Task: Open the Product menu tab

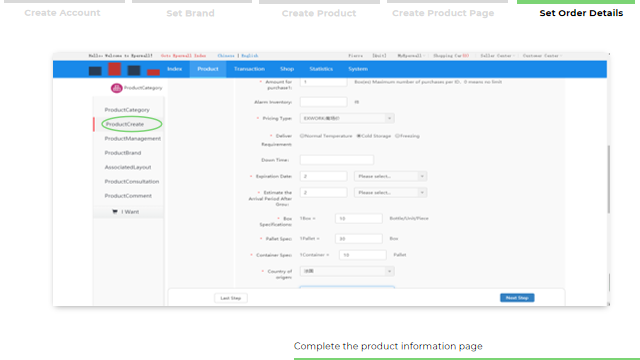Action: [208, 69]
